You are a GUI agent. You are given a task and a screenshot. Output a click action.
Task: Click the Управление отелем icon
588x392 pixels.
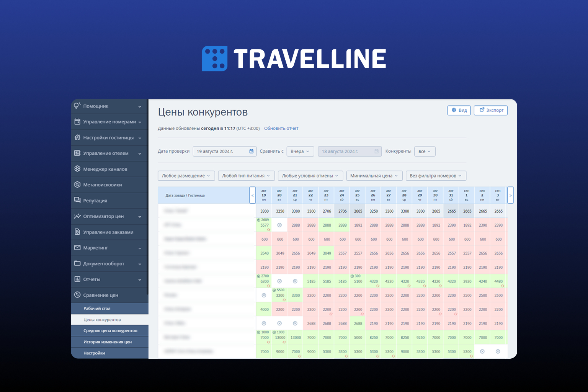[x=77, y=153]
